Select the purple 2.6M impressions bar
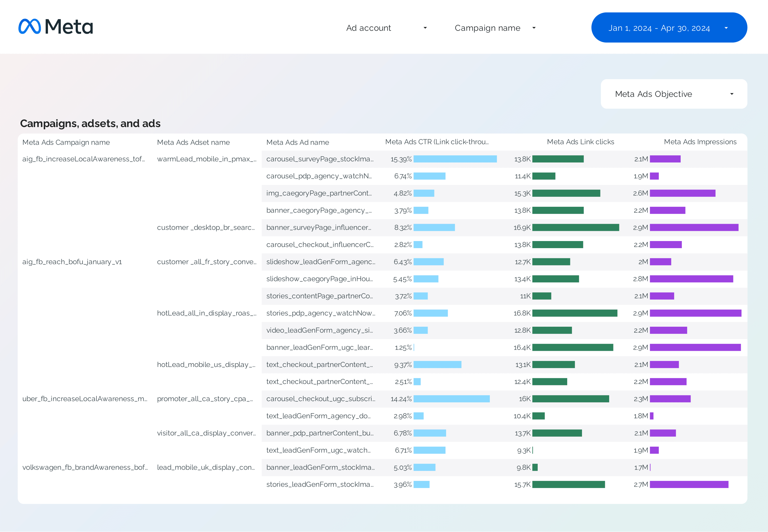This screenshot has width=768, height=532. 682,193
